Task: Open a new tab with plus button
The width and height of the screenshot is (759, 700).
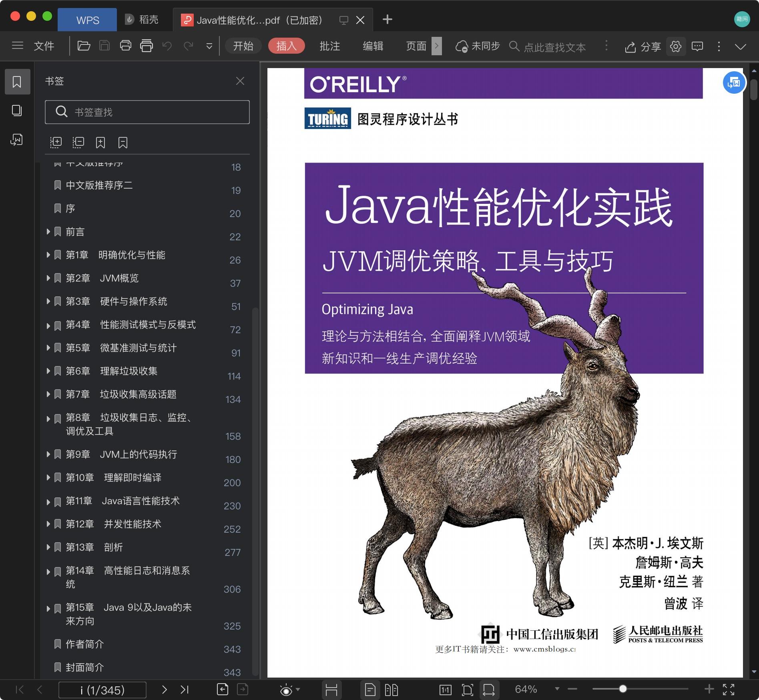Action: pyautogui.click(x=387, y=19)
